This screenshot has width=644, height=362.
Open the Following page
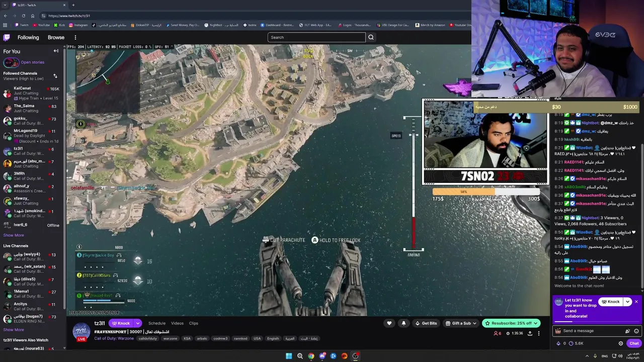point(28,37)
